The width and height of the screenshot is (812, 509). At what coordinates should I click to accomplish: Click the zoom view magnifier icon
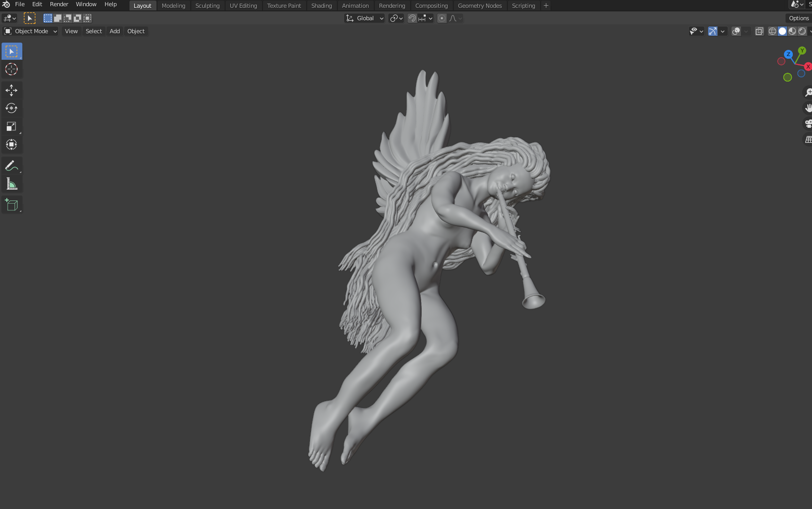(808, 92)
